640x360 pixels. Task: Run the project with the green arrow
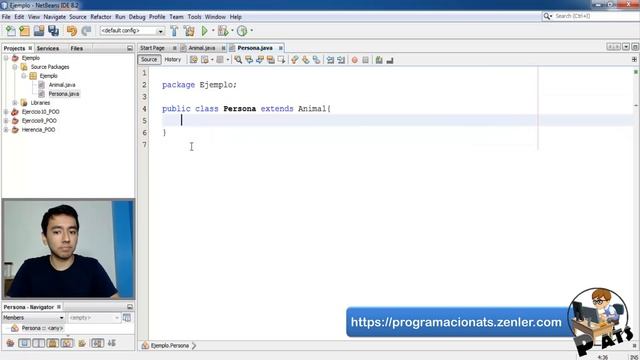pyautogui.click(x=204, y=31)
